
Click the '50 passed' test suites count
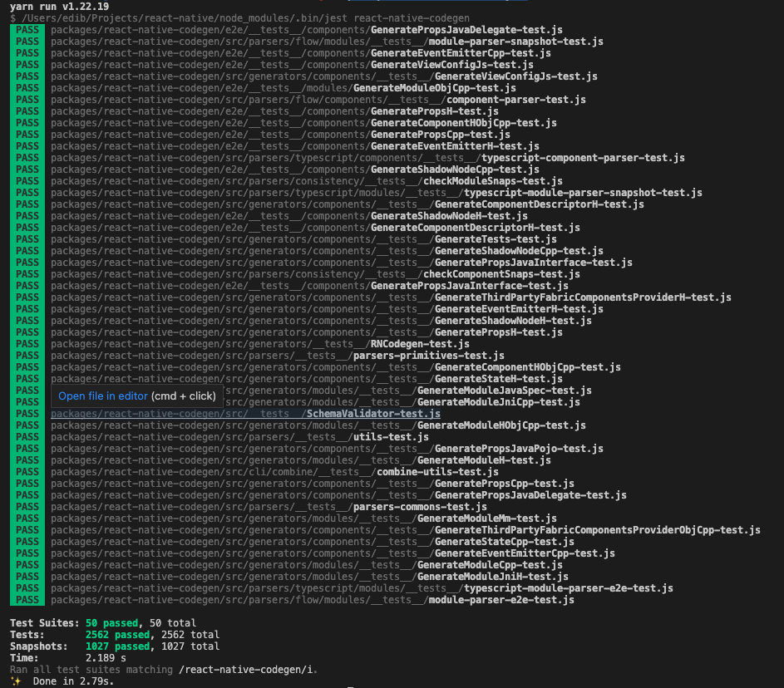point(111,623)
